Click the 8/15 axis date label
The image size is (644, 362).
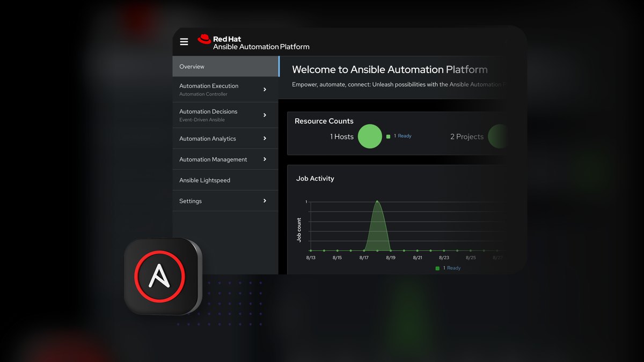point(337,258)
